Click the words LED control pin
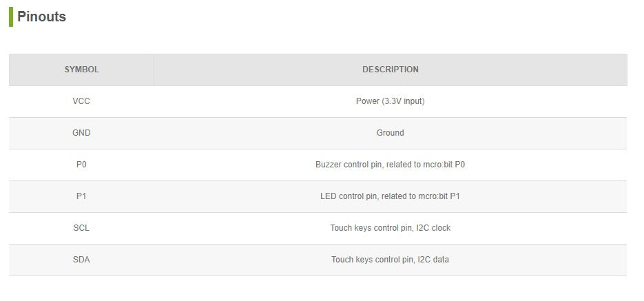Screen dimensions: 644x301 (x=349, y=196)
